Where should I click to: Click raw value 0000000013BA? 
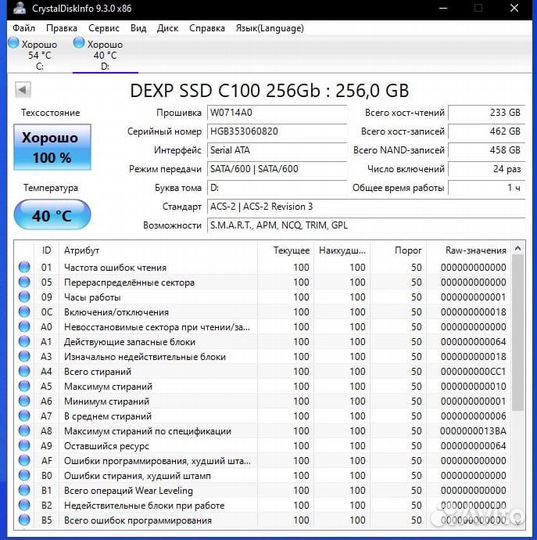[x=473, y=431]
